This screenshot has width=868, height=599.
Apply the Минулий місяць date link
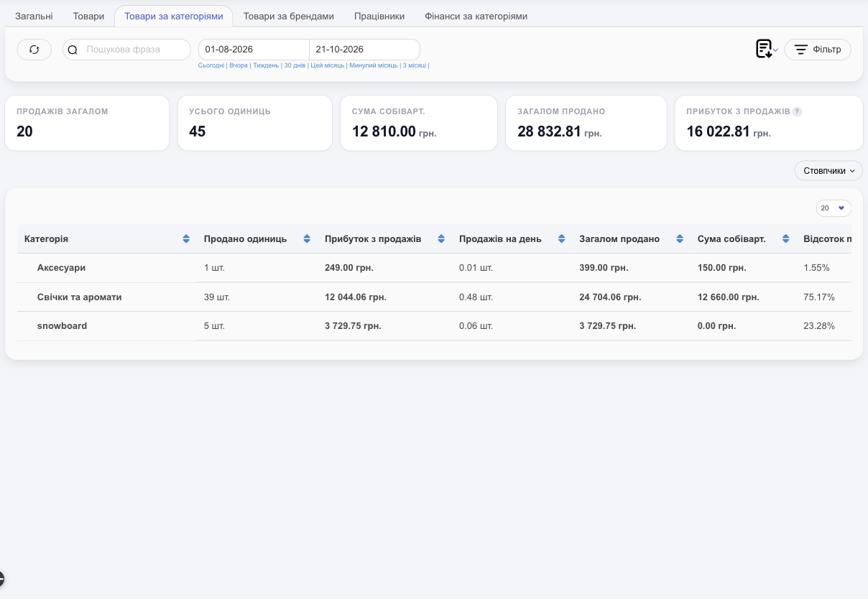click(x=374, y=65)
